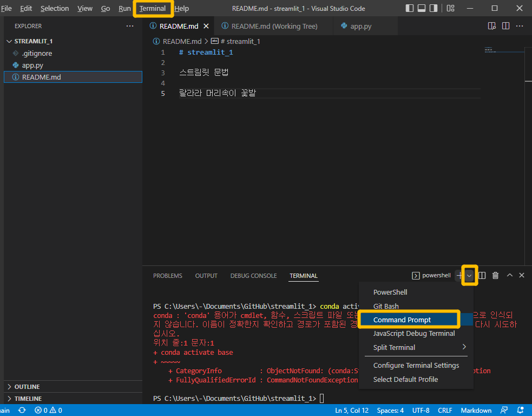Viewport: 532px width, 416px height.
Task: Add a new terminal with plus icon
Action: pos(459,275)
